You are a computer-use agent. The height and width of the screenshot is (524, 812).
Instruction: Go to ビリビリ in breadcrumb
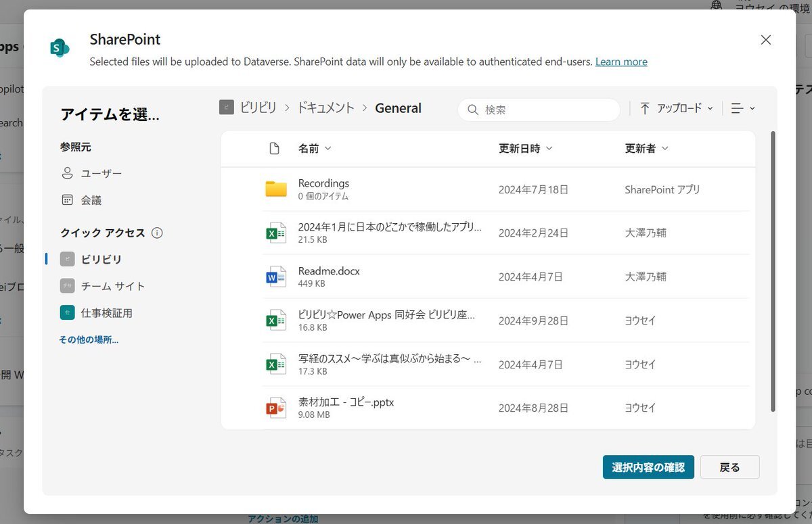258,108
